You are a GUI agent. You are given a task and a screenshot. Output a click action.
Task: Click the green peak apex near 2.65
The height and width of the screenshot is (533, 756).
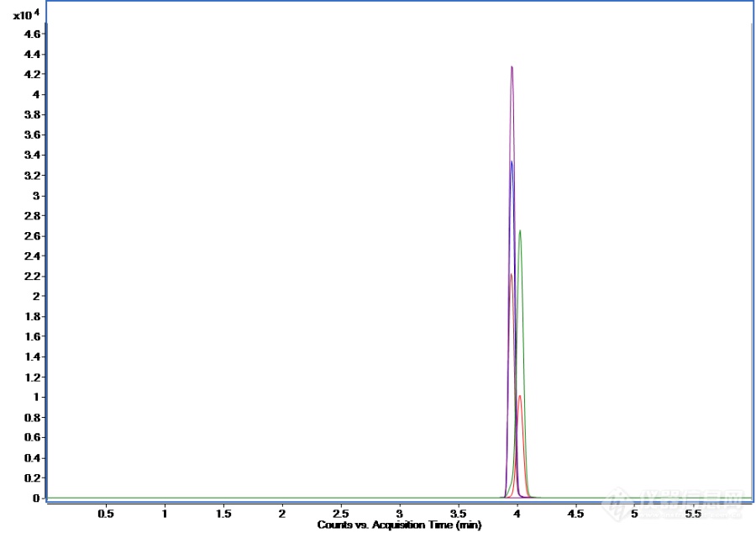[x=520, y=230]
